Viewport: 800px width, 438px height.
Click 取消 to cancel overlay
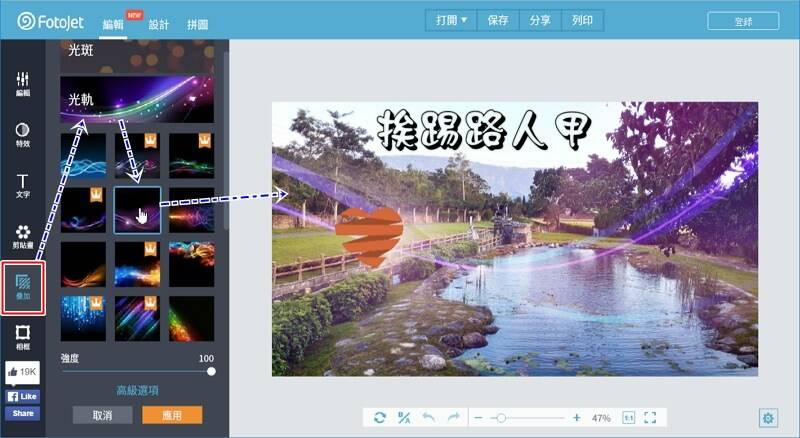coord(103,415)
